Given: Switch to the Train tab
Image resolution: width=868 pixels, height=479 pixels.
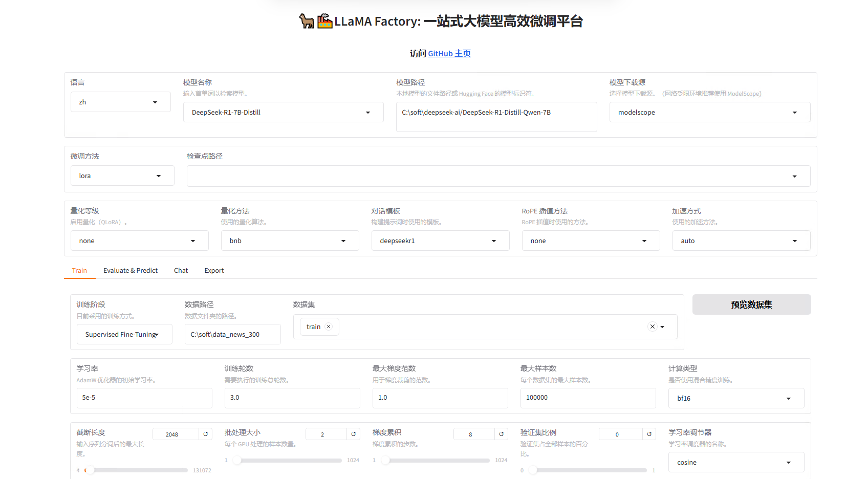Looking at the screenshot, I should tap(79, 270).
